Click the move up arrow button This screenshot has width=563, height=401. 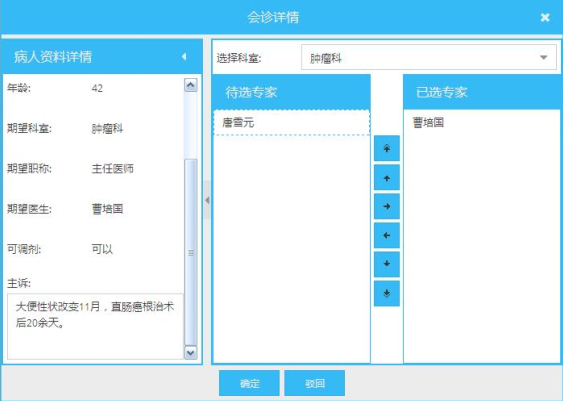(387, 178)
